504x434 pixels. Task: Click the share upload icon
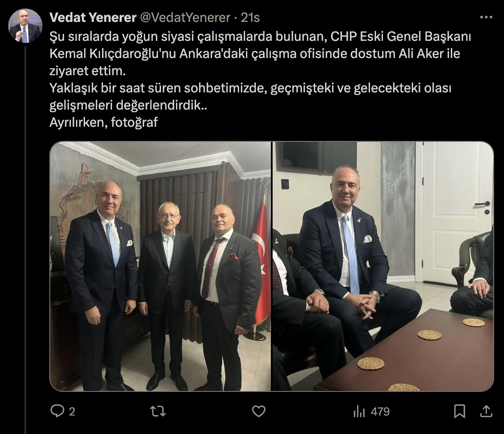point(486,411)
